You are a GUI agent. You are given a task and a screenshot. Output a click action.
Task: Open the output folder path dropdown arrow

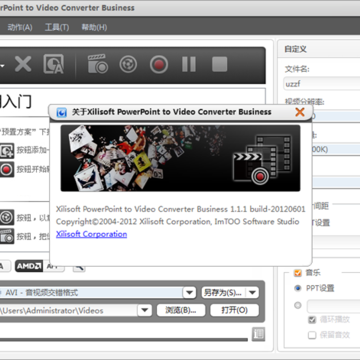point(145,310)
